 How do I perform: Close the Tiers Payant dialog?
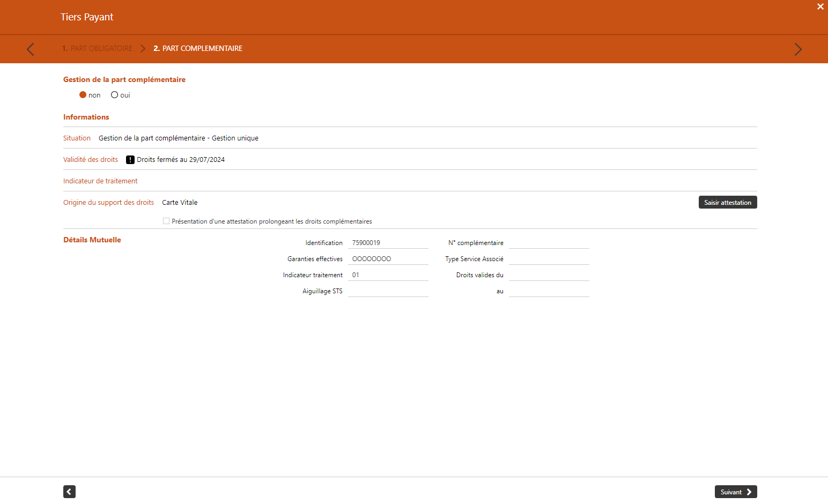(x=820, y=7)
